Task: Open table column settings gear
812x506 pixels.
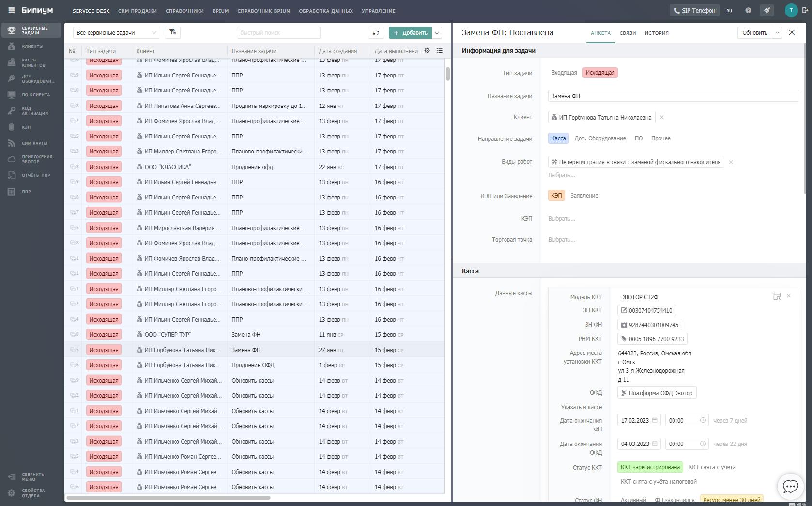Action: [x=427, y=51]
